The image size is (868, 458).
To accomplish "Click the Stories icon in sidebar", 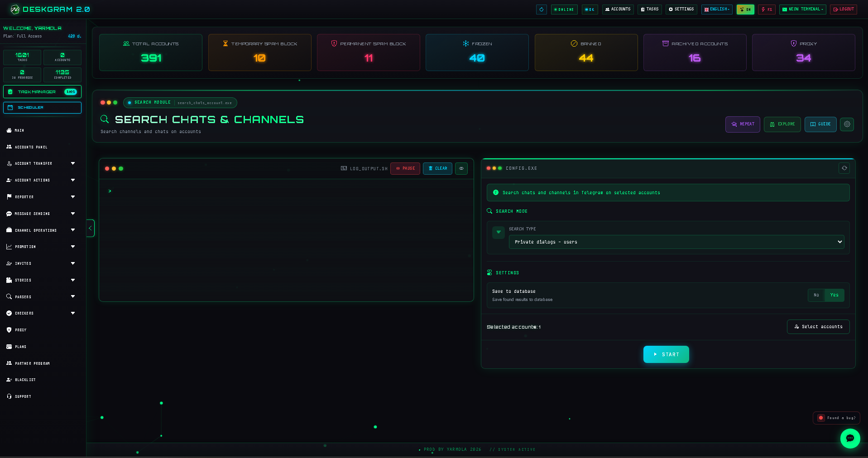I will coord(9,280).
